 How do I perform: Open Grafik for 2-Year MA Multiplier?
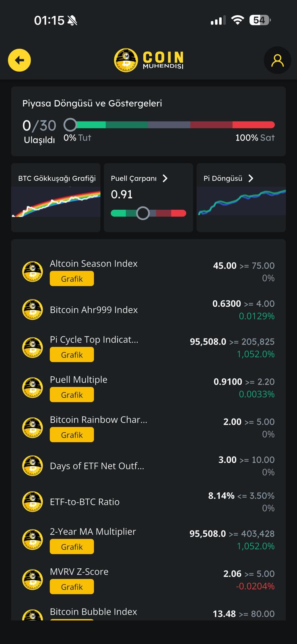pos(72,547)
